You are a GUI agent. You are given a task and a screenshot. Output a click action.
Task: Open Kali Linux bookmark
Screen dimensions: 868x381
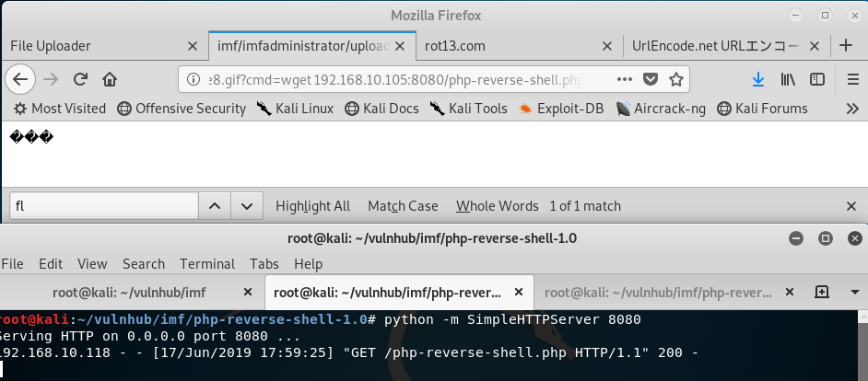[296, 109]
